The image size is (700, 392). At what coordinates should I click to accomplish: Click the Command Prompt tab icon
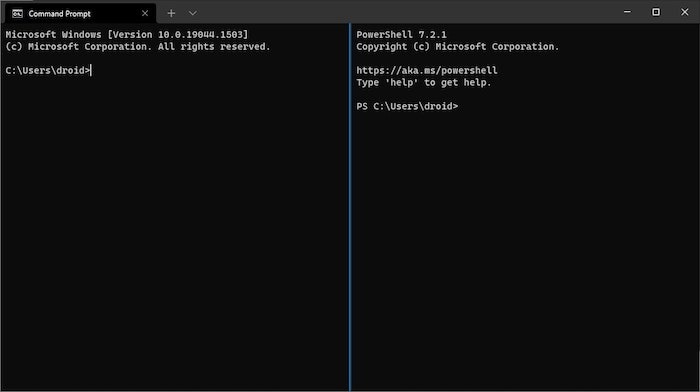(17, 14)
